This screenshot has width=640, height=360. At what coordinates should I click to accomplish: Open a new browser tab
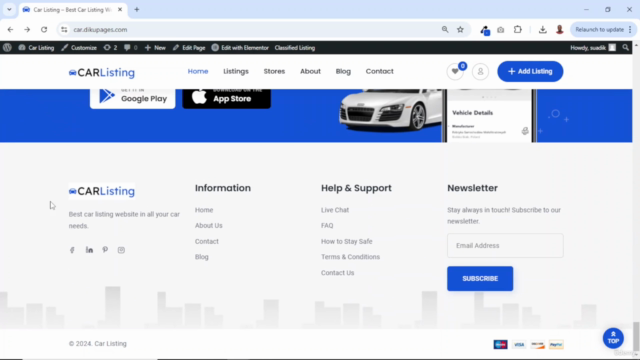137,9
